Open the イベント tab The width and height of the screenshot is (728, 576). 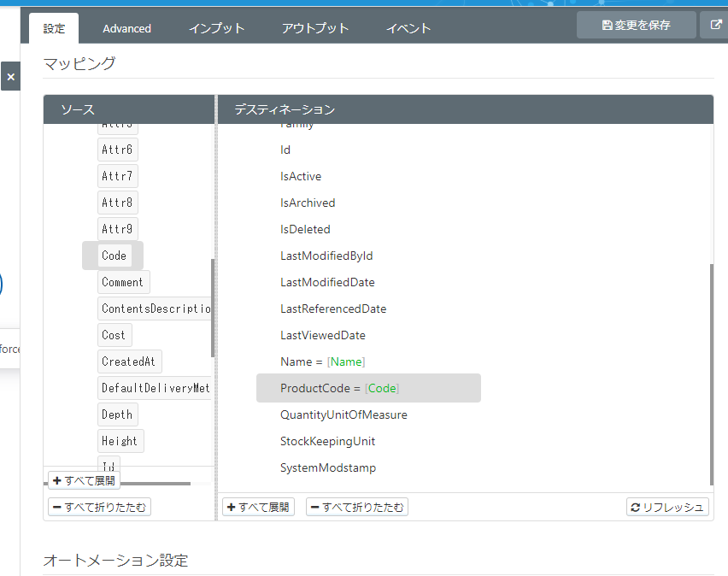pyautogui.click(x=408, y=27)
